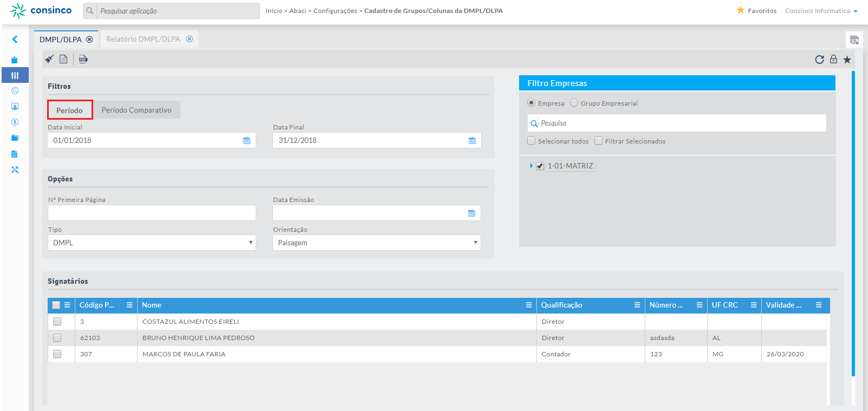
Task: Open the Tipo dropdown showing DMPL
Action: (152, 243)
